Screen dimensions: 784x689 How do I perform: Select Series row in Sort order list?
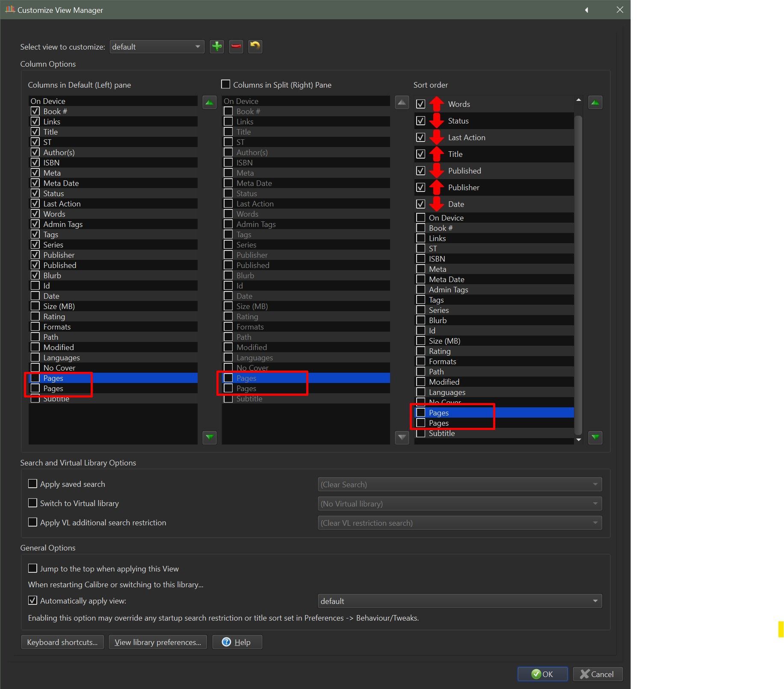pyautogui.click(x=494, y=310)
